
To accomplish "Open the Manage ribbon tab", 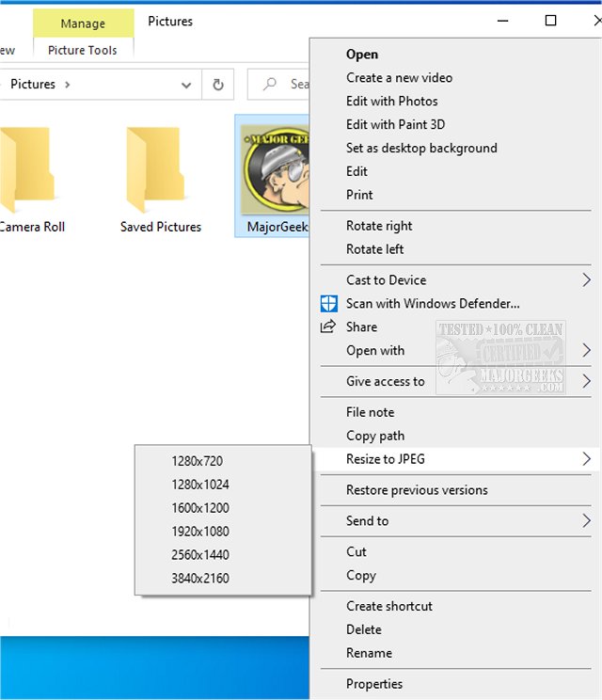I will [83, 23].
